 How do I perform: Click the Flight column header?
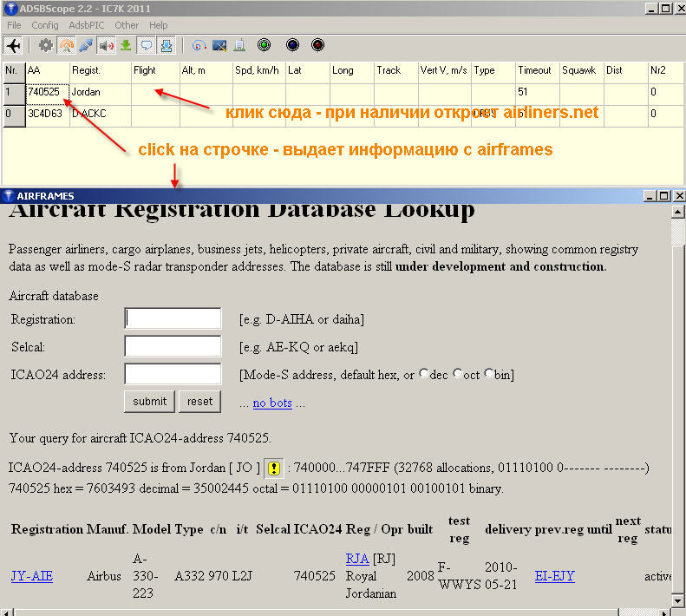[x=156, y=72]
